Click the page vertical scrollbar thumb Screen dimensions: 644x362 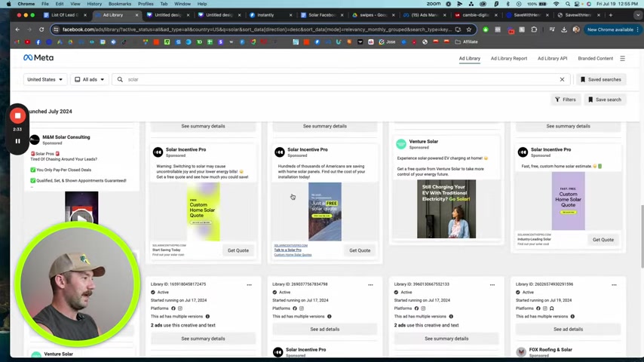pos(641,235)
